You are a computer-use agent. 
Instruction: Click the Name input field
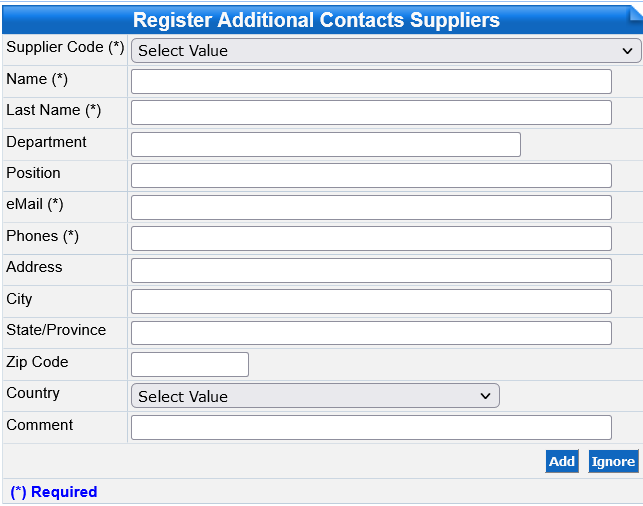click(x=371, y=82)
